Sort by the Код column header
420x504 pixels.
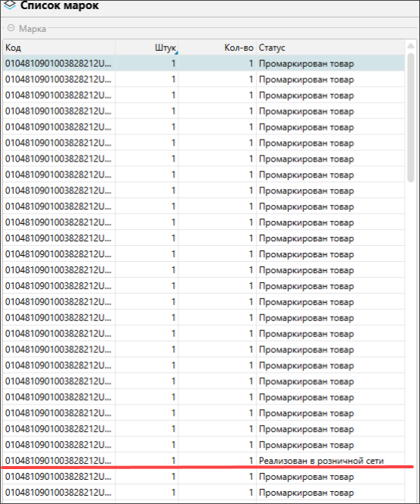[x=59, y=48]
